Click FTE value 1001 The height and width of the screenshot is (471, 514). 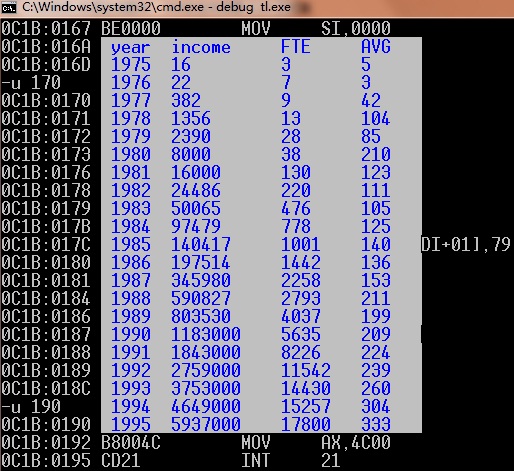(x=301, y=244)
